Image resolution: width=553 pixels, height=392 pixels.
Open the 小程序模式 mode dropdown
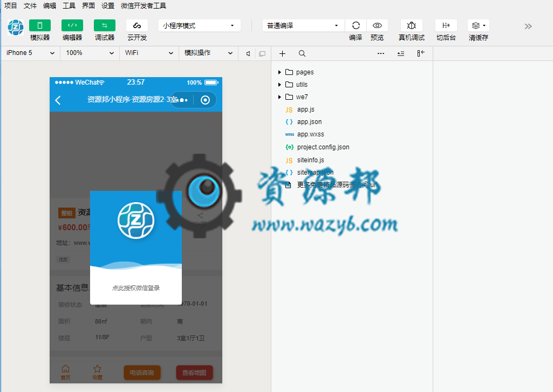(199, 25)
